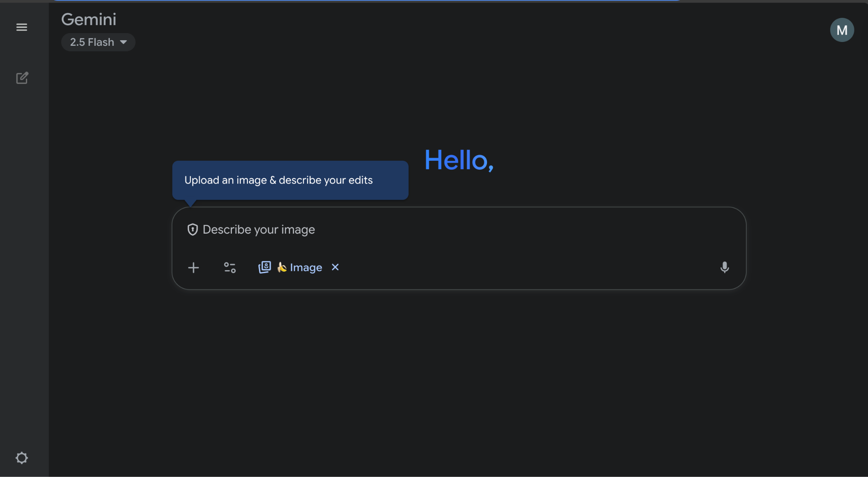Image resolution: width=868 pixels, height=477 pixels.
Task: Open settings gear in sidebar
Action: (22, 458)
